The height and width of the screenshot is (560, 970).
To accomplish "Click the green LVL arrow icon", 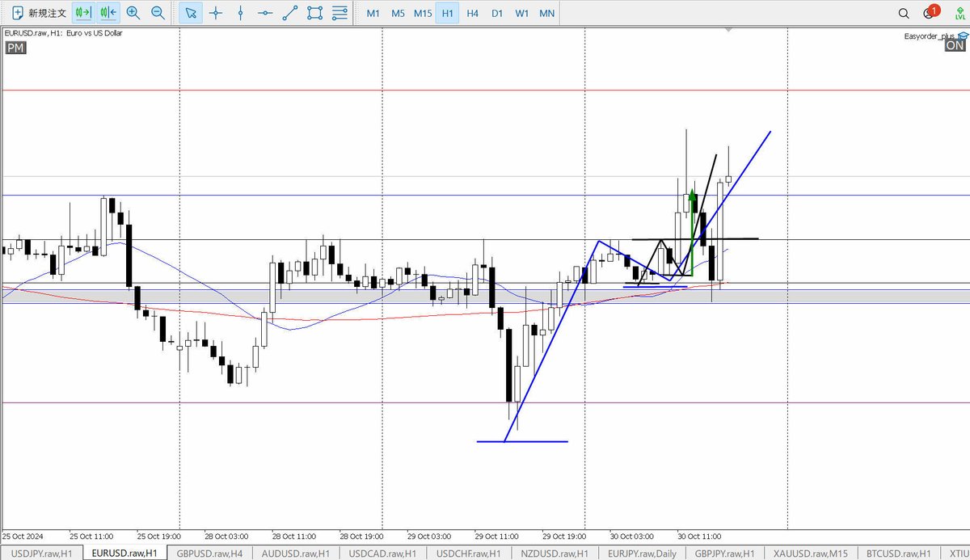I will click(959, 13).
